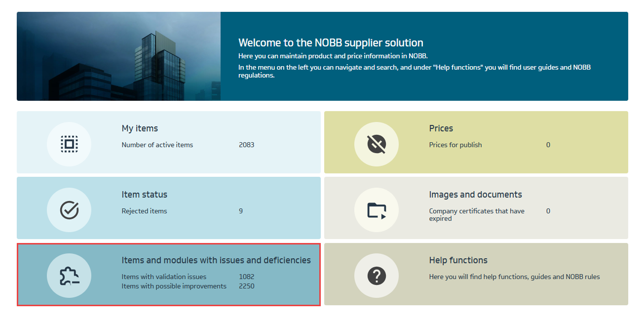Image resolution: width=644 pixels, height=324 pixels.
Task: Click the possible improvements count 2250
Action: [246, 286]
